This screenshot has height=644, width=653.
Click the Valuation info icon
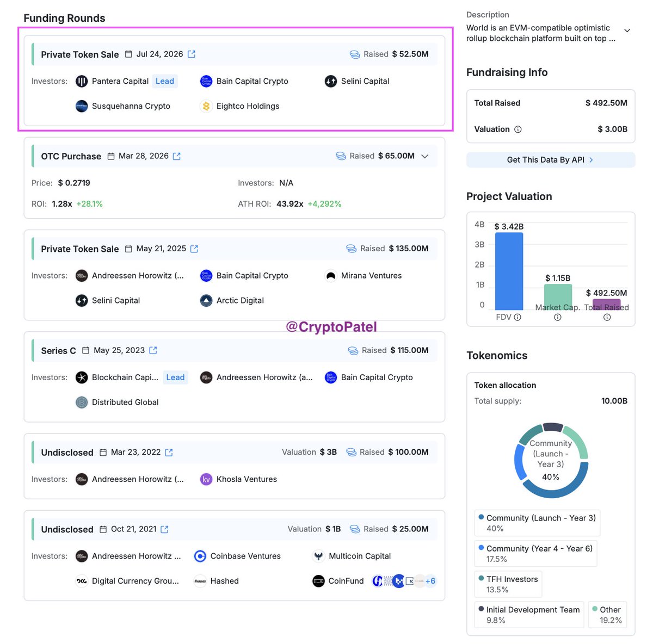pos(518,129)
